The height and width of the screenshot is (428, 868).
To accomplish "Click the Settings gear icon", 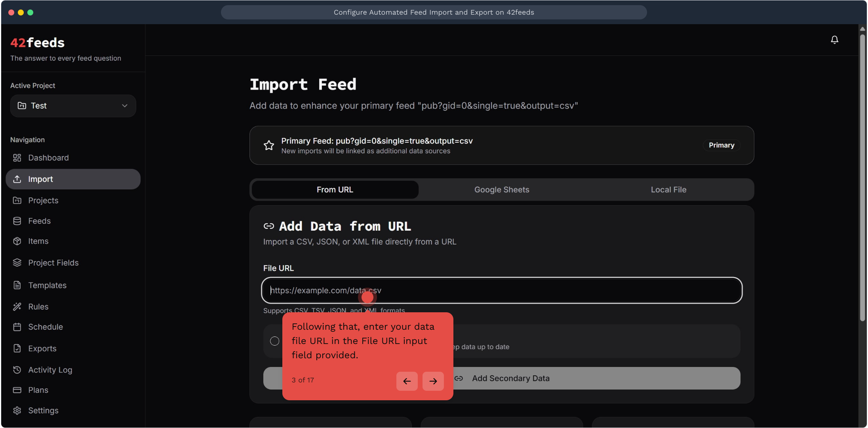I will 17,411.
